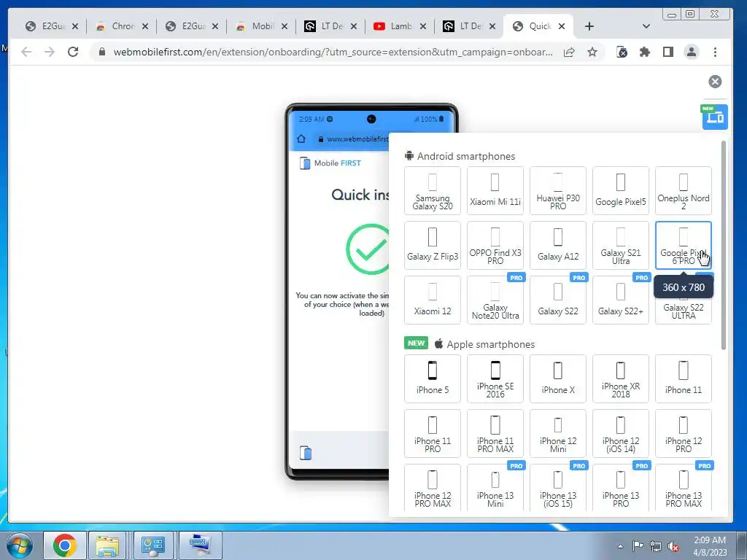Show hidden system tray icons

click(620, 546)
